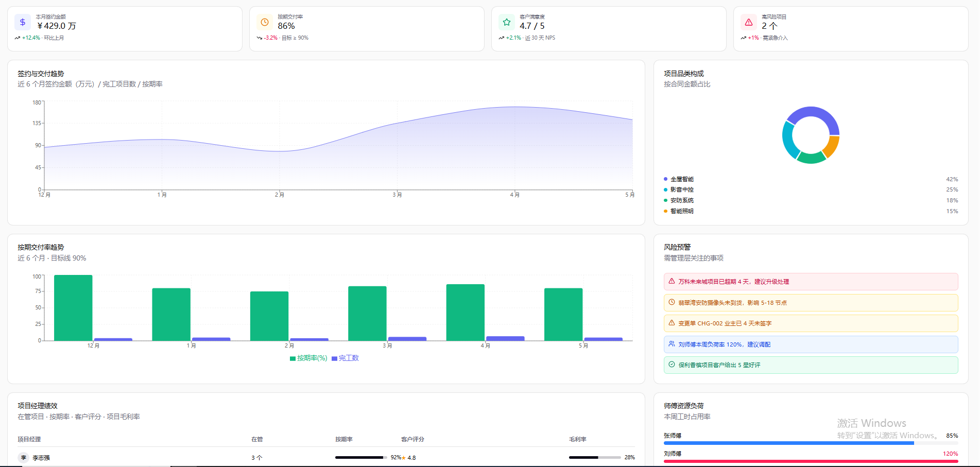This screenshot has width=980, height=467.
Task: Click the upward trend arrow beside +12.4%
Action: 18,38
